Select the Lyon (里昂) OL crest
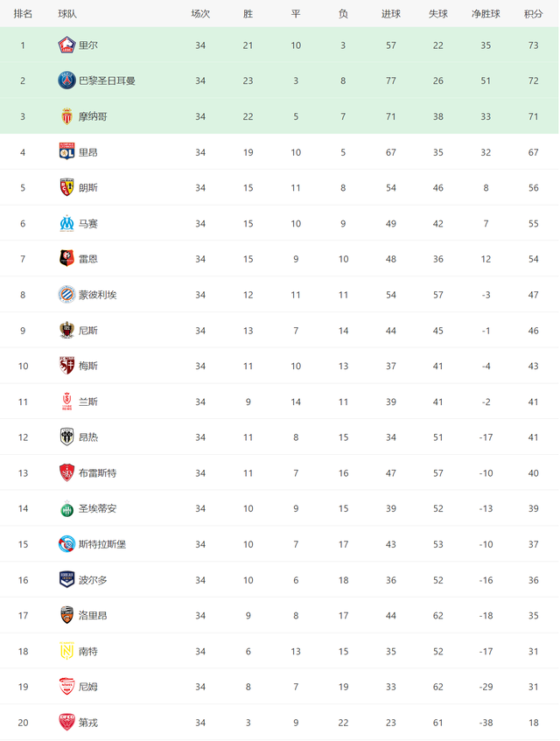Screen dimensions: 560x741 point(66,152)
